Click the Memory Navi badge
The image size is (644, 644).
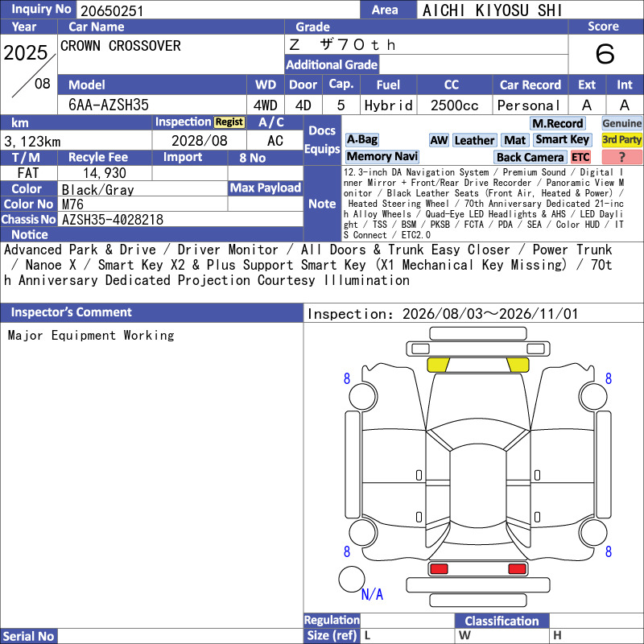382,156
